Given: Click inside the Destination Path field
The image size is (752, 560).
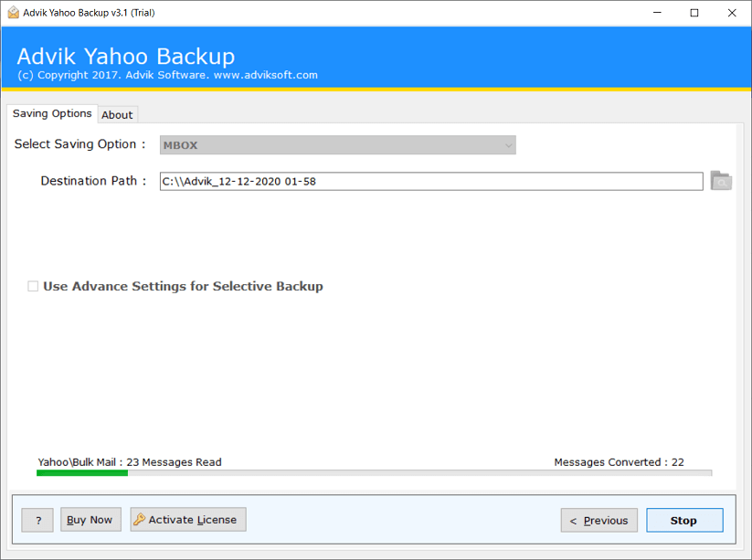Looking at the screenshot, I should [431, 181].
